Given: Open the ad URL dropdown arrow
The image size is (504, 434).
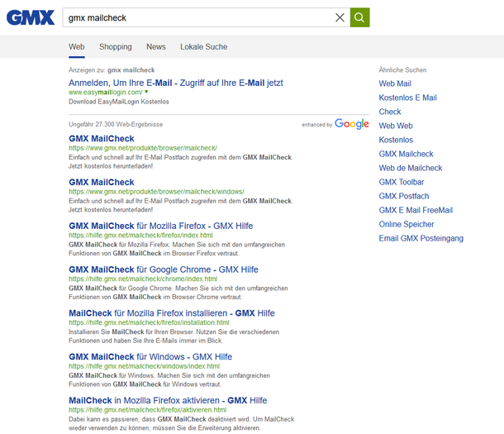Looking at the screenshot, I should coord(146,92).
